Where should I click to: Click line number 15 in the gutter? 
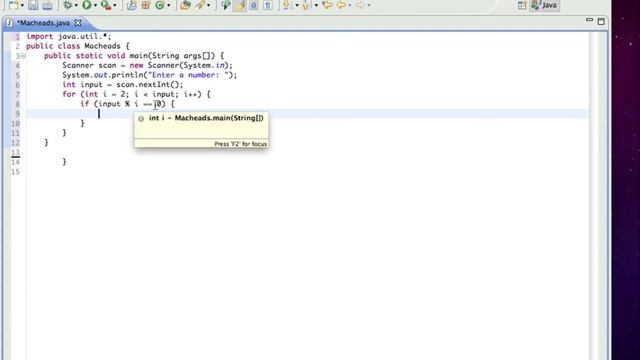click(x=15, y=172)
